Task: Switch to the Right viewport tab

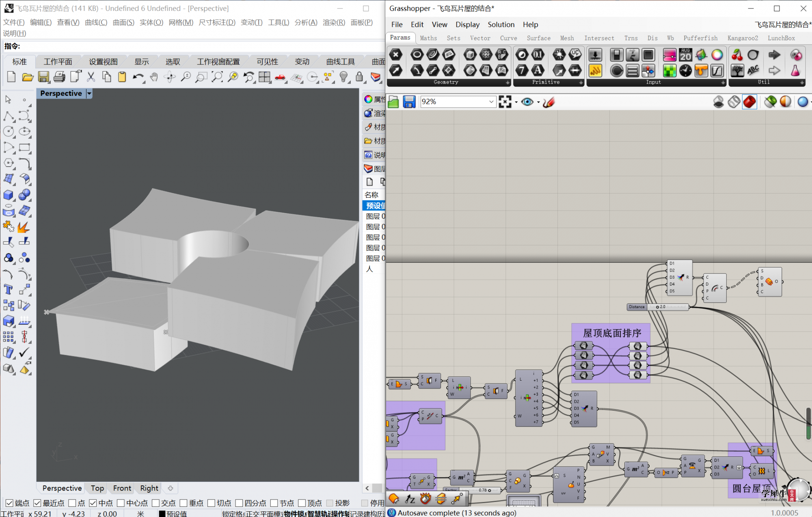Action: click(x=149, y=488)
